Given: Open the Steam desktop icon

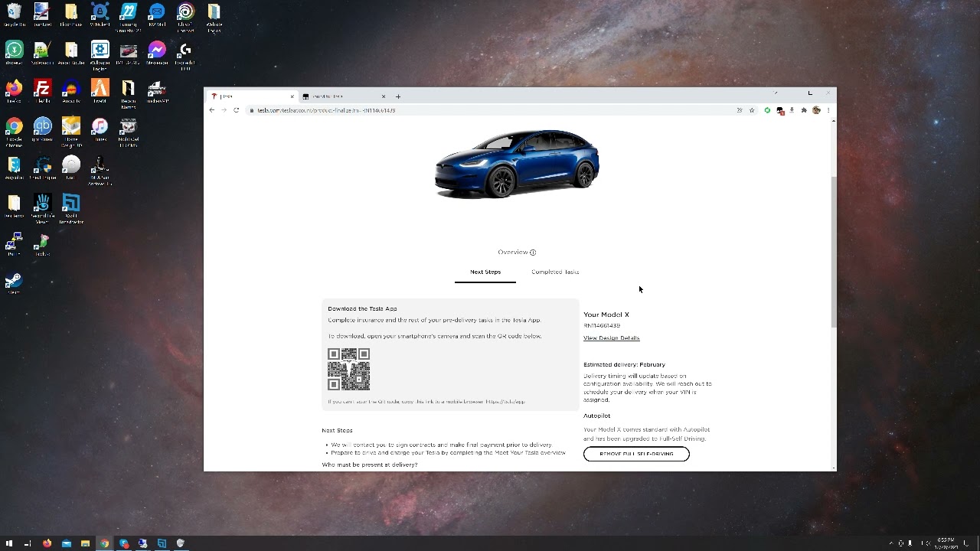Looking at the screenshot, I should tap(14, 283).
